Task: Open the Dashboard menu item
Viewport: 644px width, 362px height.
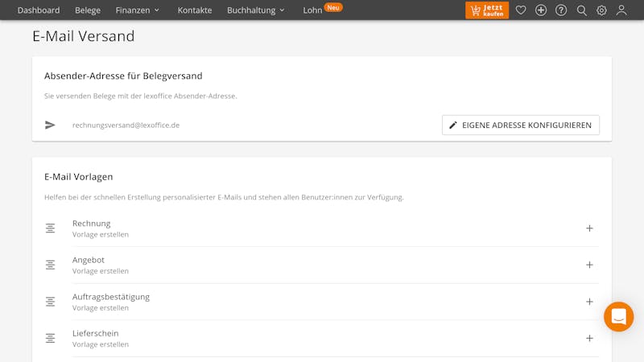Action: [39, 10]
